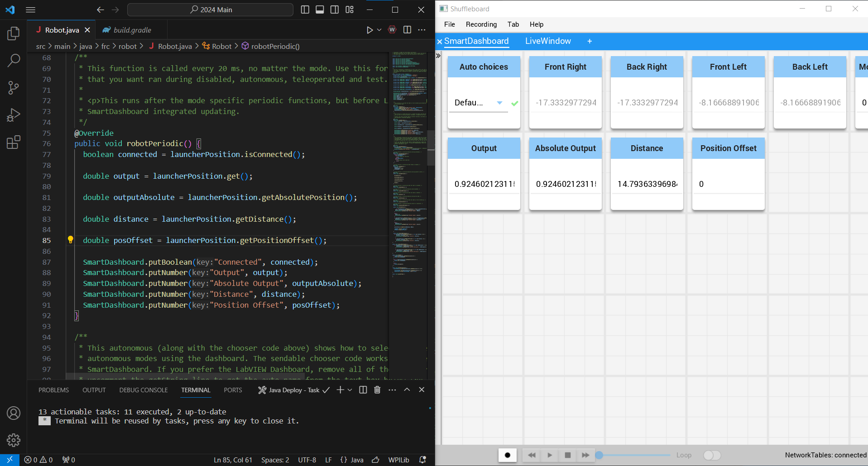Go back with the navigation arrow
This screenshot has height=466, width=868.
[100, 10]
